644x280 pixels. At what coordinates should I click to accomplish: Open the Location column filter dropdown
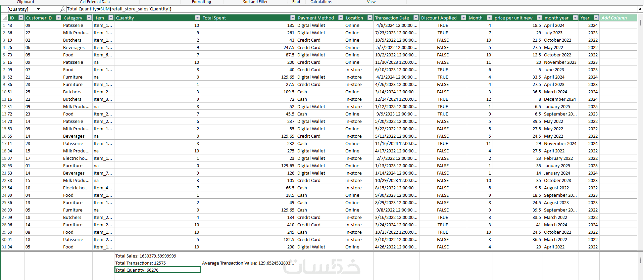[370, 18]
